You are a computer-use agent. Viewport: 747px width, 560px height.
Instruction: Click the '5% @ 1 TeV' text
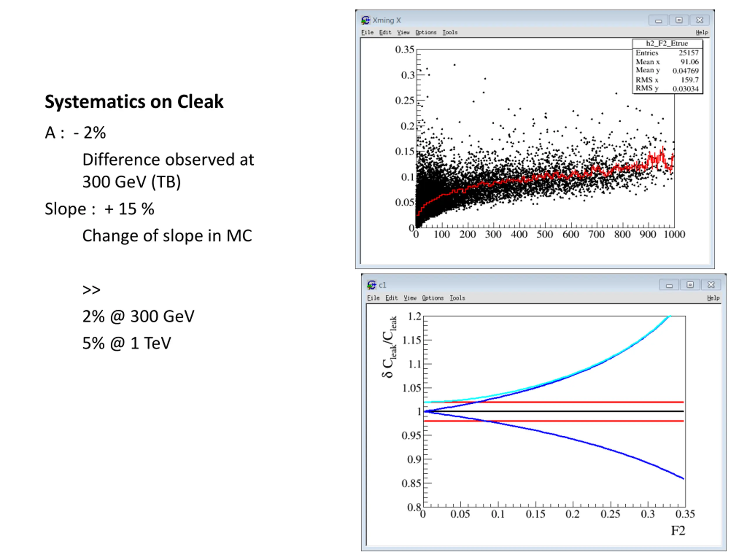pyautogui.click(x=127, y=343)
